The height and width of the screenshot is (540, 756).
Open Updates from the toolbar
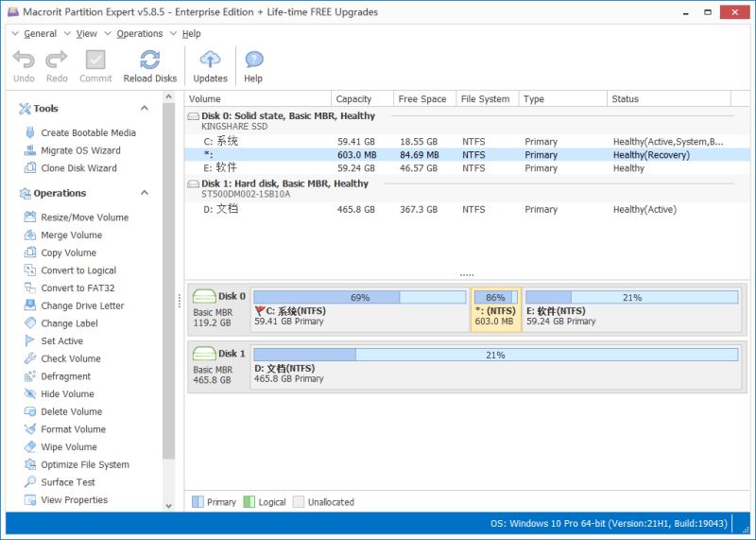(210, 65)
